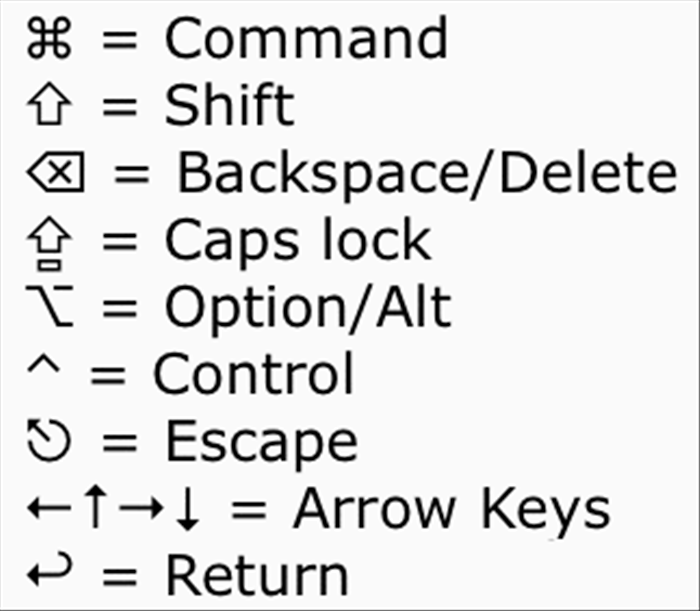Click the Option/Alt key symbol
The height and width of the screenshot is (611, 700).
click(x=49, y=306)
